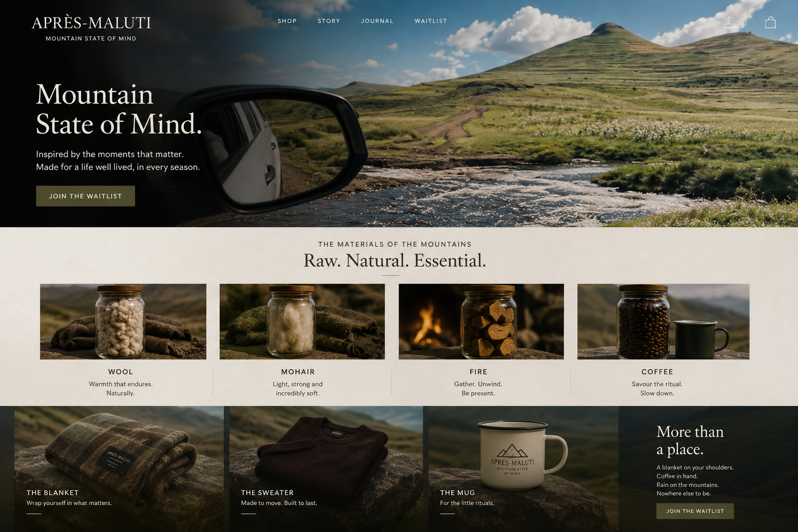
Task: Open the Journal navigation link
Action: tap(377, 21)
